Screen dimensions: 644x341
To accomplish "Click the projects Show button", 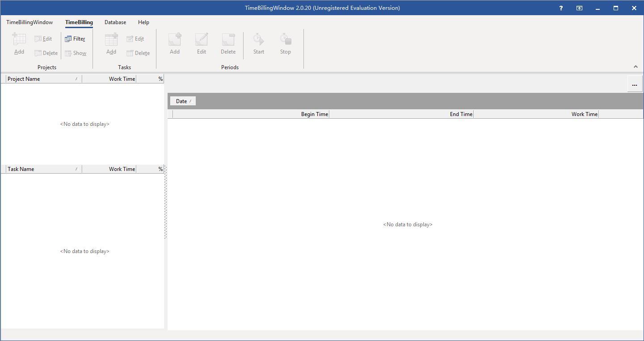I will (x=76, y=53).
